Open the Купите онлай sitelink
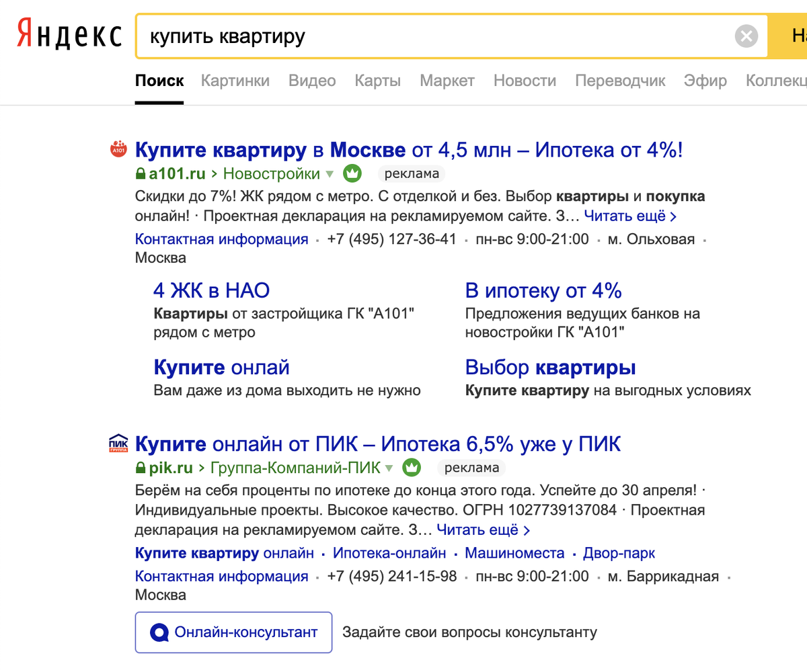The image size is (807, 672). (221, 368)
